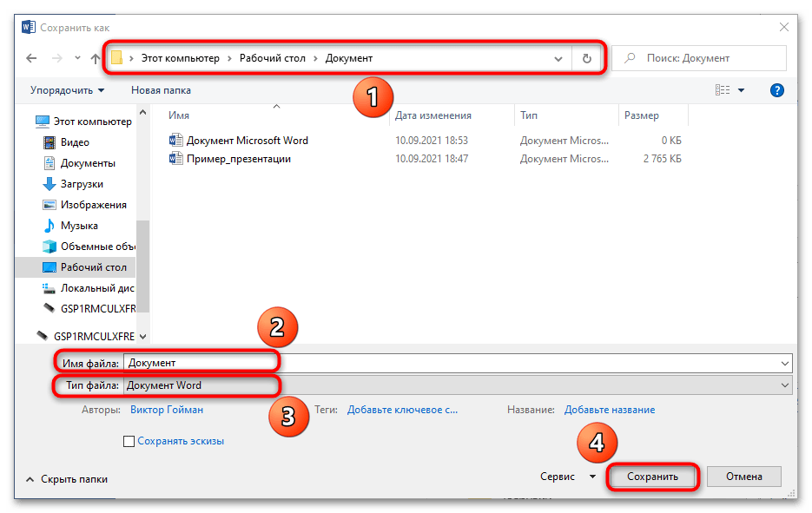The width and height of the screenshot is (812, 513).
Task: Click the Новая папка toolbar item
Action: (161, 90)
